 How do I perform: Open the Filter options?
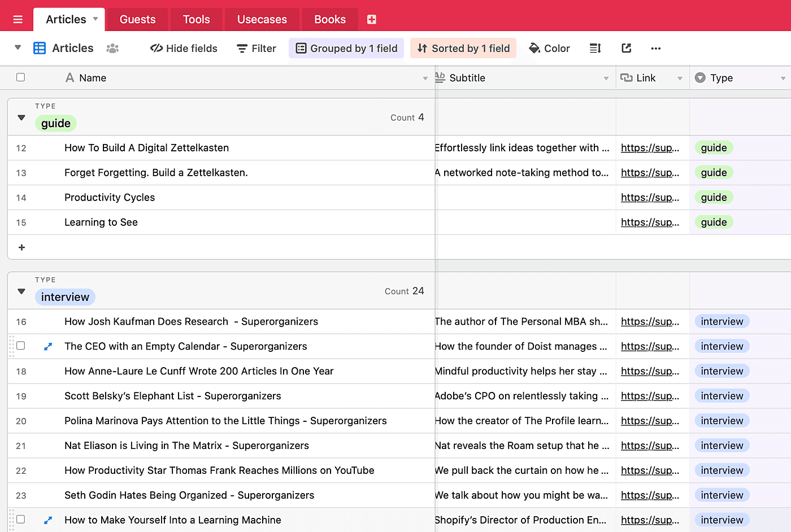coord(257,48)
